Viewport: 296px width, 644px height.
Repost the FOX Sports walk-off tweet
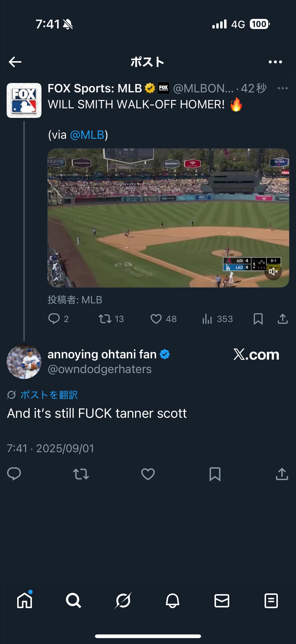pyautogui.click(x=105, y=319)
